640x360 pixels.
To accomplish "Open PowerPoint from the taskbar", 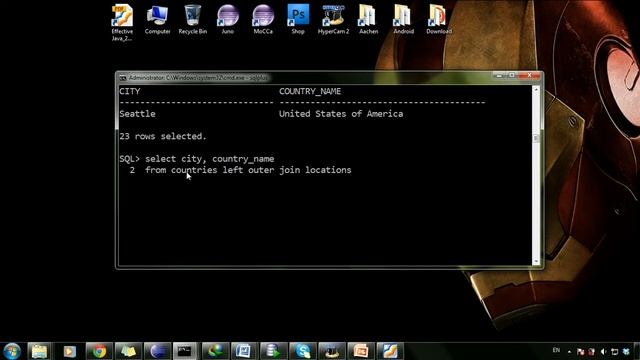I will pyautogui.click(x=361, y=351).
